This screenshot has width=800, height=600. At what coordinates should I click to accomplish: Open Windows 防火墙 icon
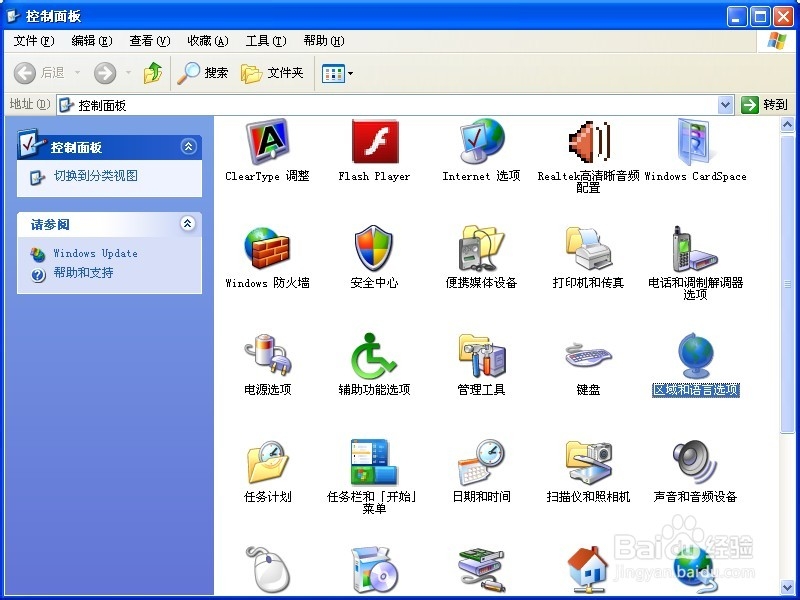point(267,248)
